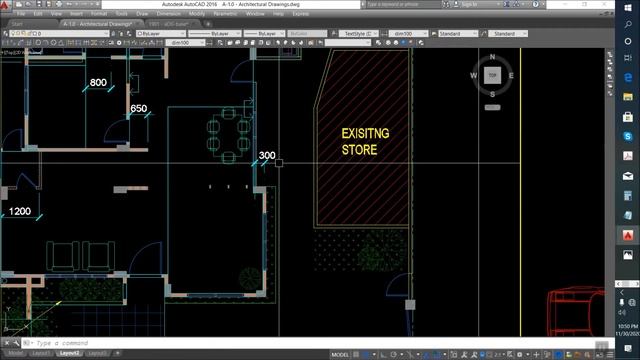Toggle ortho mode in status bar
640x360 pixels.
pos(383,355)
